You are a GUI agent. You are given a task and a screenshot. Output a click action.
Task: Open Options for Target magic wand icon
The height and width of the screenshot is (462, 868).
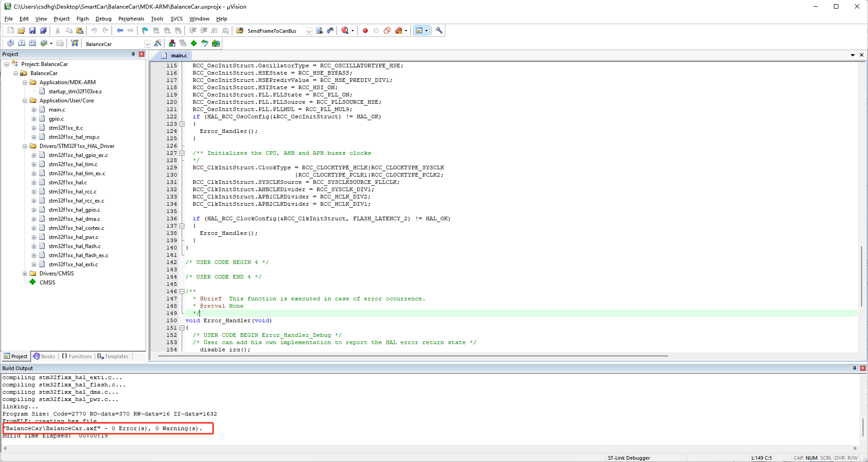158,43
